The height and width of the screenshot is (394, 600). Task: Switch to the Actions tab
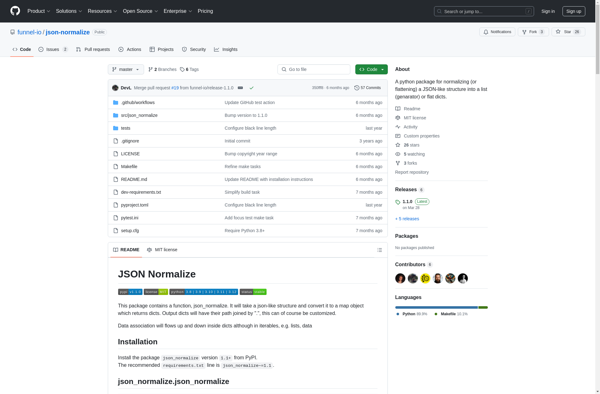[x=130, y=49]
